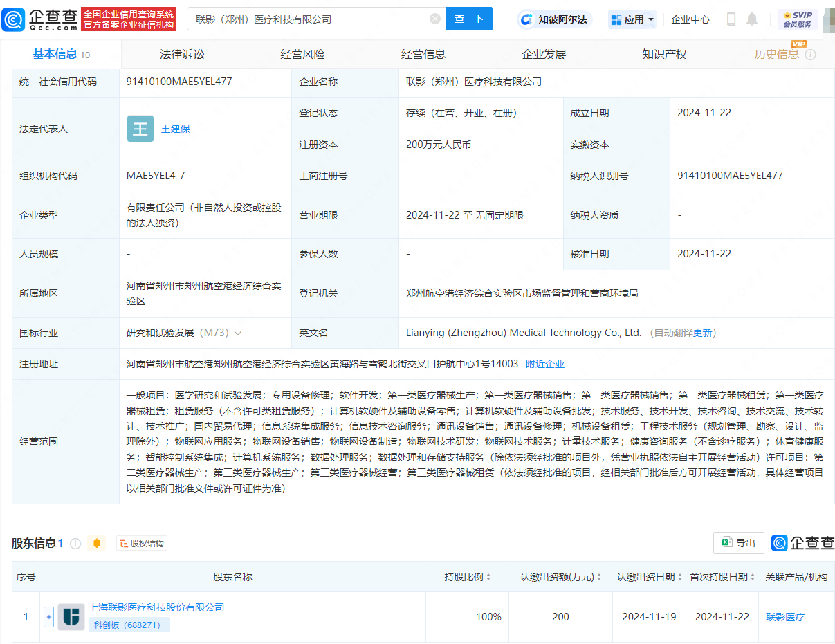
Task: Expand the shareholder row with the plus button
Action: tap(48, 616)
